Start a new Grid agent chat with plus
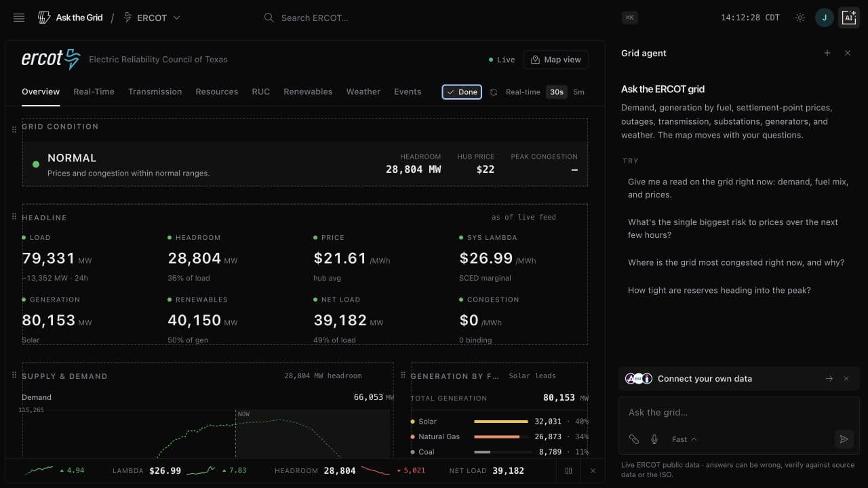Image resolution: width=868 pixels, height=488 pixels. click(x=827, y=53)
